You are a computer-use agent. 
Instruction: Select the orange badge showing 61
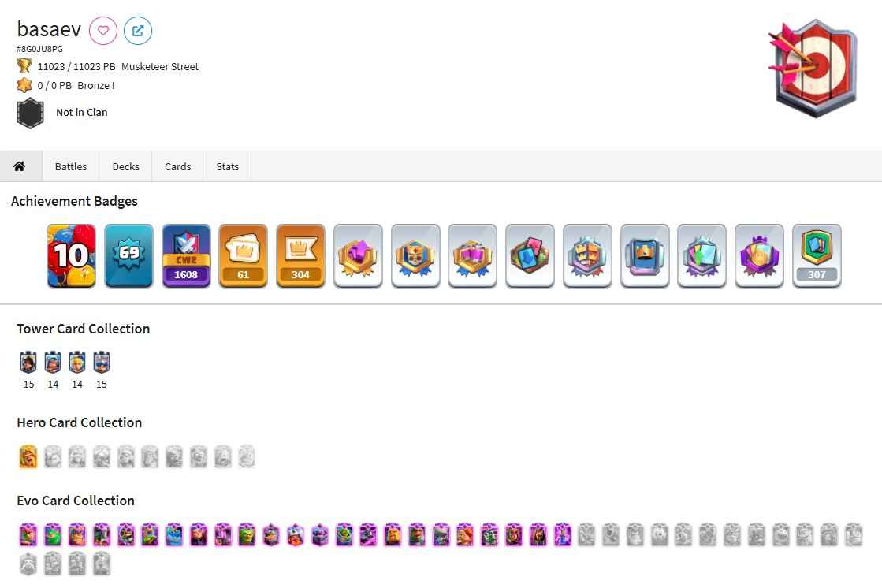point(243,256)
